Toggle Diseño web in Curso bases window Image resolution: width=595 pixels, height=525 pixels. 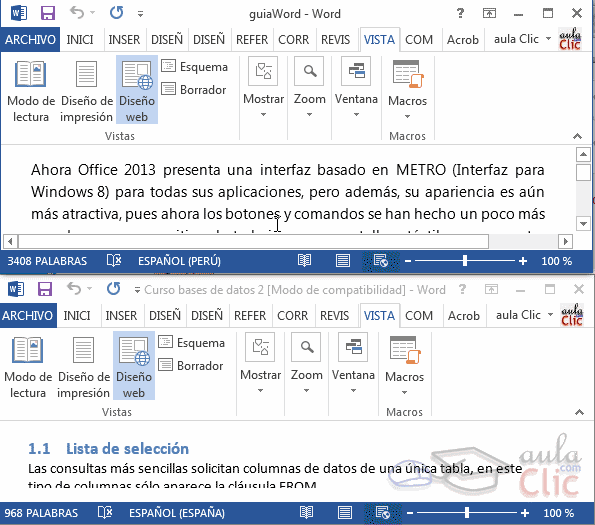click(x=134, y=366)
